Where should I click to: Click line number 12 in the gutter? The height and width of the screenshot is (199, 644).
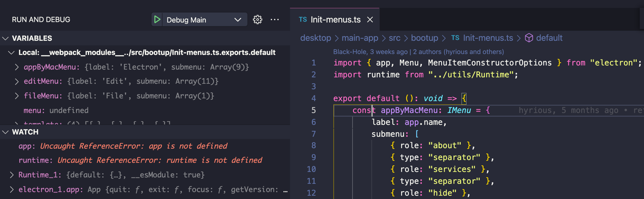tap(311, 193)
